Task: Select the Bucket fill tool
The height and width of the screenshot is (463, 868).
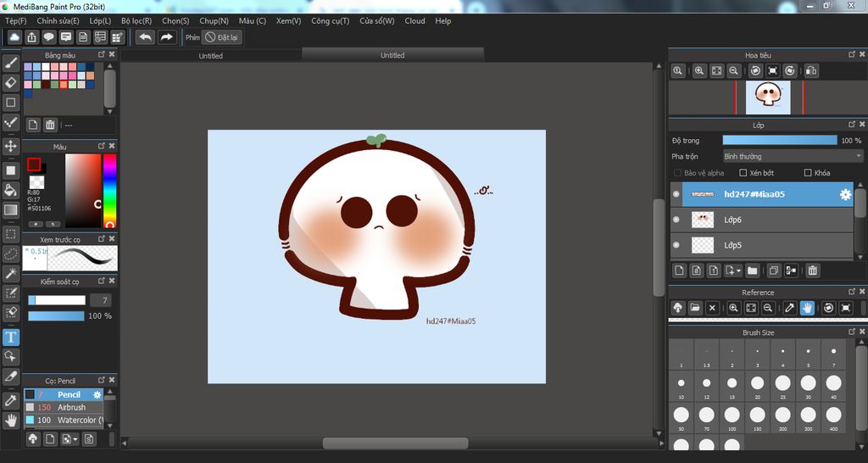Action: 10,190
